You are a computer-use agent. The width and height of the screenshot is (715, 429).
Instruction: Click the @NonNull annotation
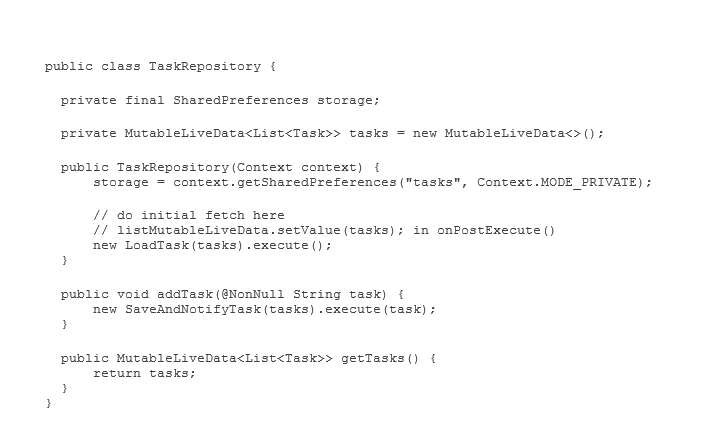[x=253, y=295]
